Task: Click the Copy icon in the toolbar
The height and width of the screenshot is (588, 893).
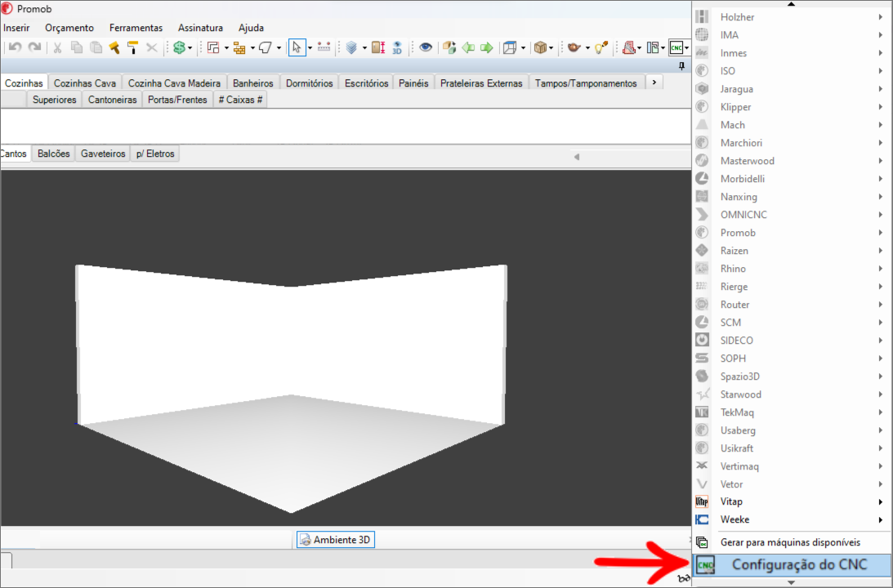Action: click(76, 48)
